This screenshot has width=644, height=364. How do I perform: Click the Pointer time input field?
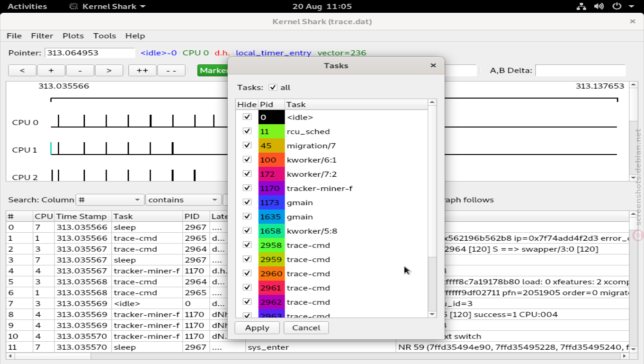pos(90,53)
